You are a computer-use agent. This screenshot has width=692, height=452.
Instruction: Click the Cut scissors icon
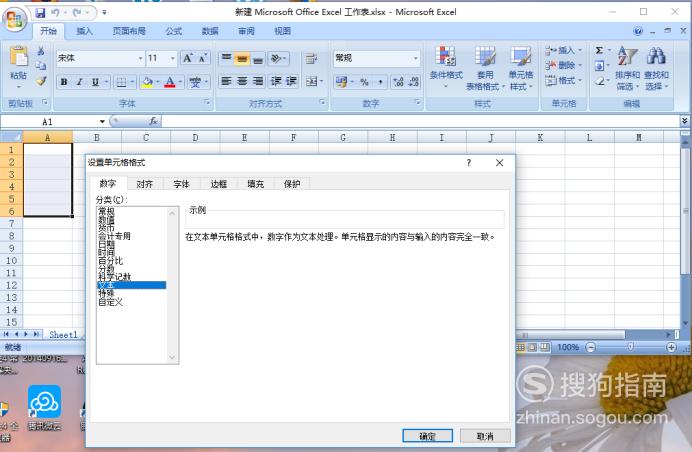pyautogui.click(x=41, y=51)
